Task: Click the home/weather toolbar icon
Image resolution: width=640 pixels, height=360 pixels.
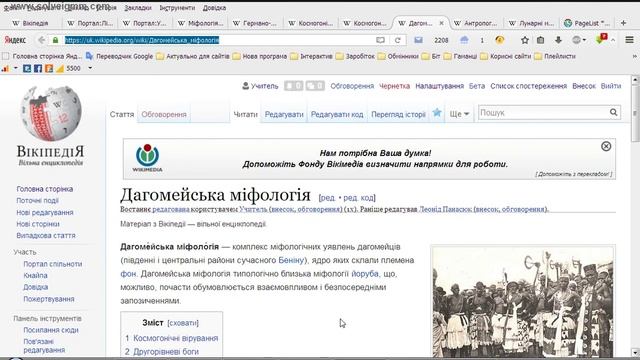Action: [x=464, y=40]
